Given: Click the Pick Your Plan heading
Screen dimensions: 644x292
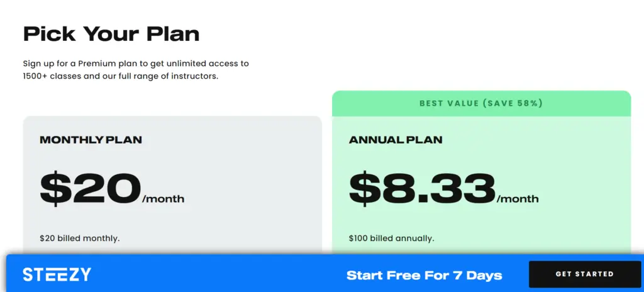Looking at the screenshot, I should click(111, 34).
